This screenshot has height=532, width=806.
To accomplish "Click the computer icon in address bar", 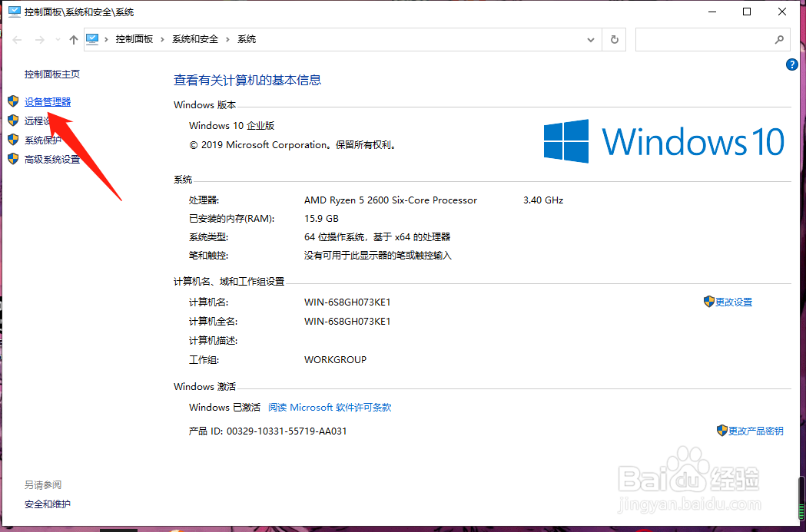I will tap(92, 39).
